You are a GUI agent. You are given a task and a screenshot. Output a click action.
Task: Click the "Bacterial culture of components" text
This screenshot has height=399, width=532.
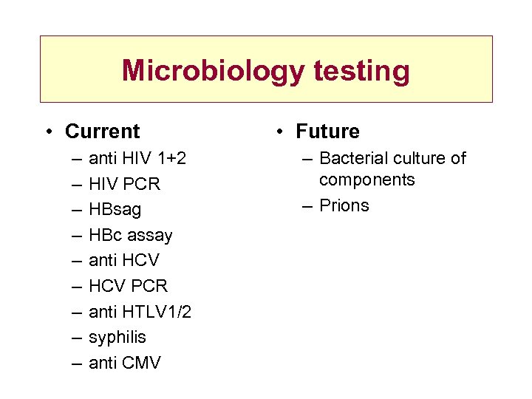coord(392,168)
